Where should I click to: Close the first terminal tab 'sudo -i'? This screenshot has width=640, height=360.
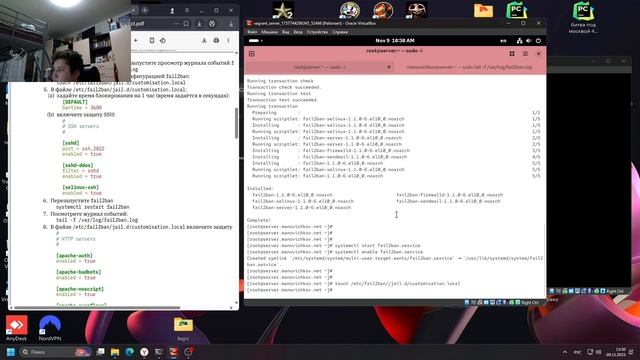(389, 67)
